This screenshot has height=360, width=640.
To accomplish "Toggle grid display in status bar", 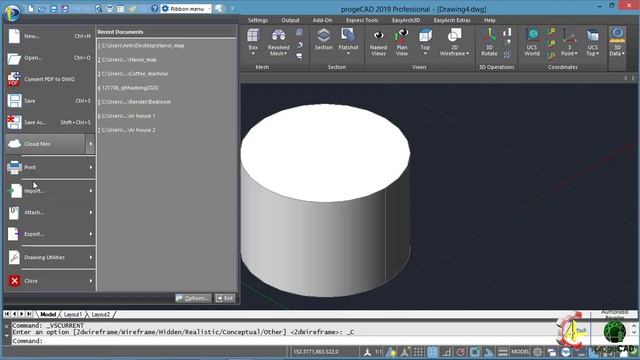I will [433, 352].
